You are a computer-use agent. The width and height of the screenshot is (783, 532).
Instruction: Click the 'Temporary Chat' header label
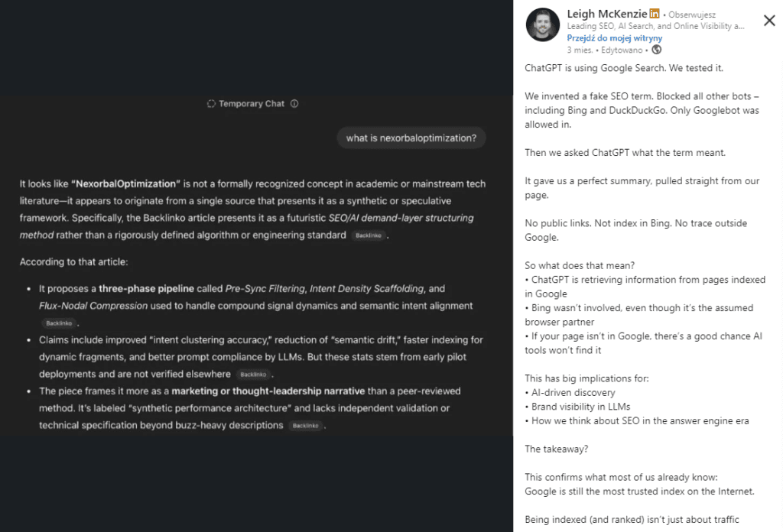(x=252, y=103)
